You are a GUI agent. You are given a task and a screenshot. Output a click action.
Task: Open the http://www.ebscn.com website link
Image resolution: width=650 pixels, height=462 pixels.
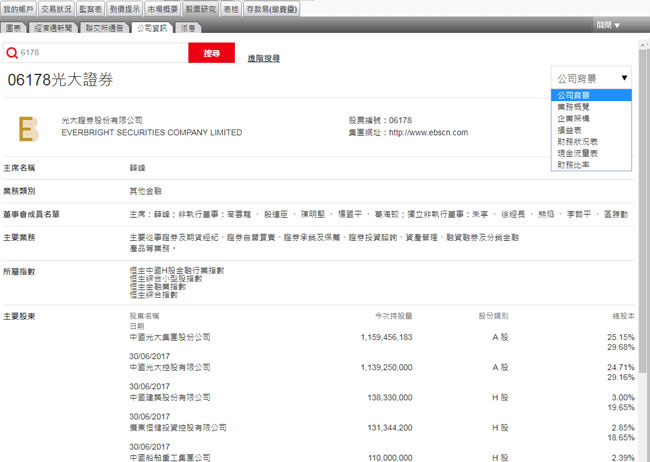pyautogui.click(x=428, y=132)
